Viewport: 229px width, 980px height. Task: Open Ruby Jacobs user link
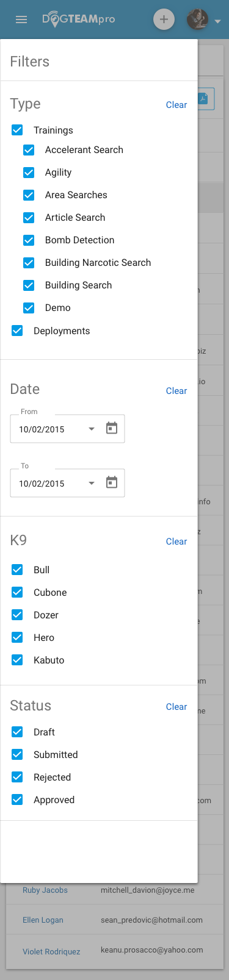[45, 890]
